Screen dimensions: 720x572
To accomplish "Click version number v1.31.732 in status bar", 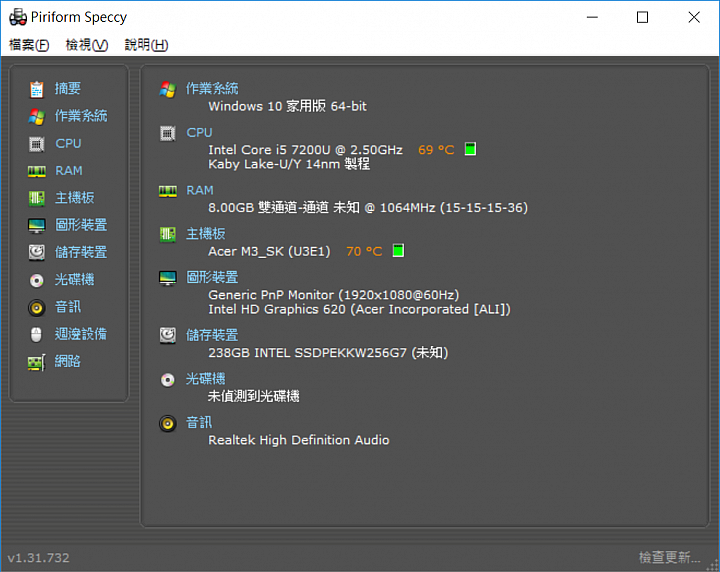I will (39, 558).
